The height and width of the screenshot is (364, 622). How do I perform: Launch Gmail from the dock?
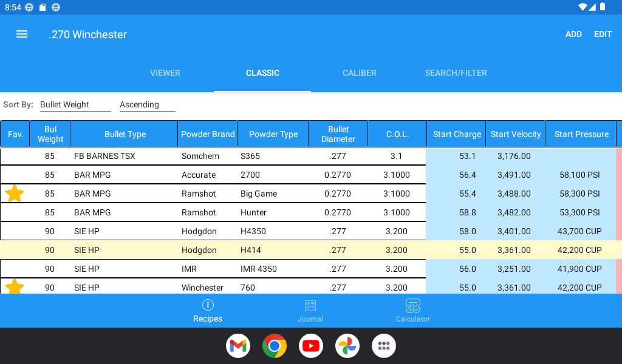click(x=238, y=346)
